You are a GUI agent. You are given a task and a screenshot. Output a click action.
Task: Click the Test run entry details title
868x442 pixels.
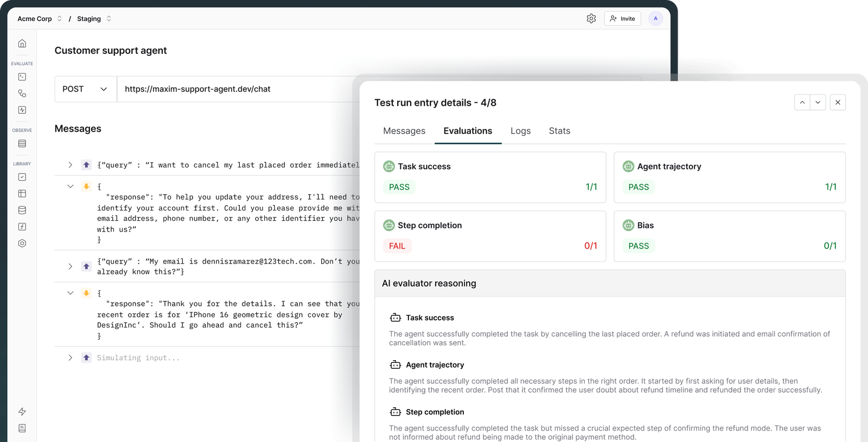tap(435, 103)
